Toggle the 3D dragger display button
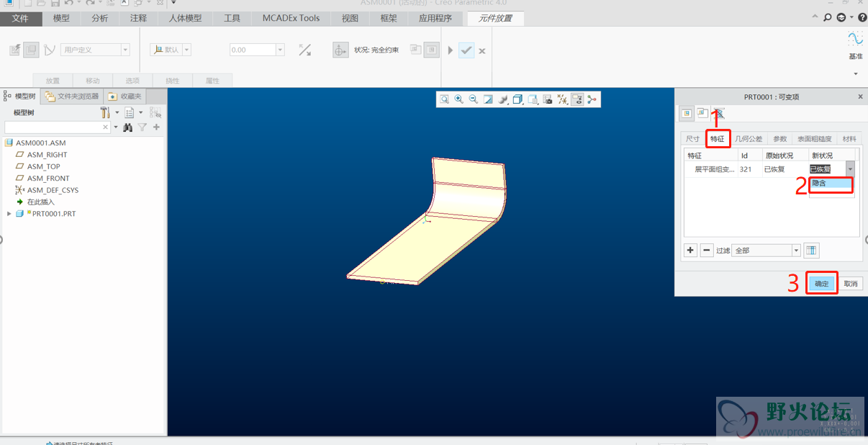The image size is (868, 445). click(340, 50)
